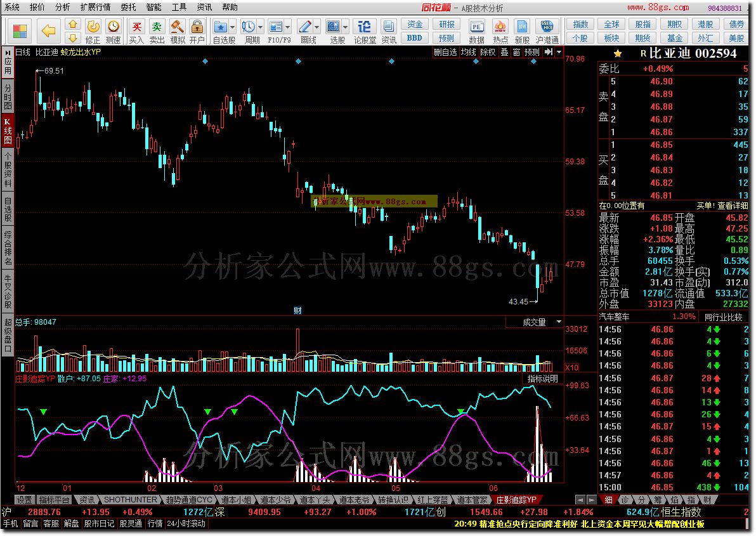Viewport: 756px width, 536px height.
Task: Open the 工具 menu
Action: pos(179,7)
